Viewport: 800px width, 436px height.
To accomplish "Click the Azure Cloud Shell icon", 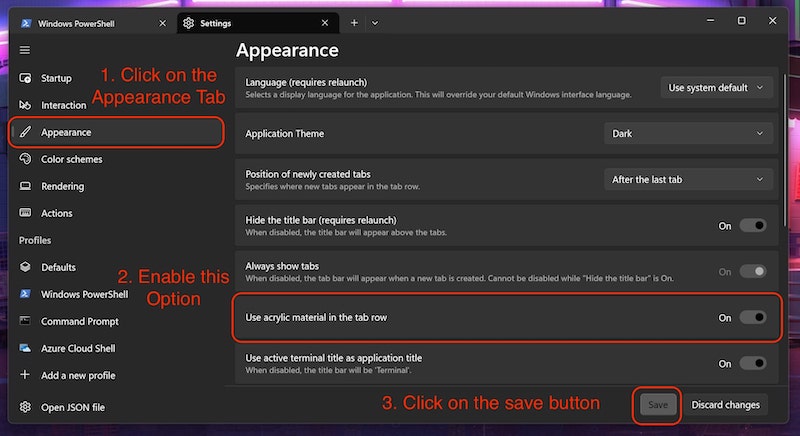I will click(x=25, y=348).
